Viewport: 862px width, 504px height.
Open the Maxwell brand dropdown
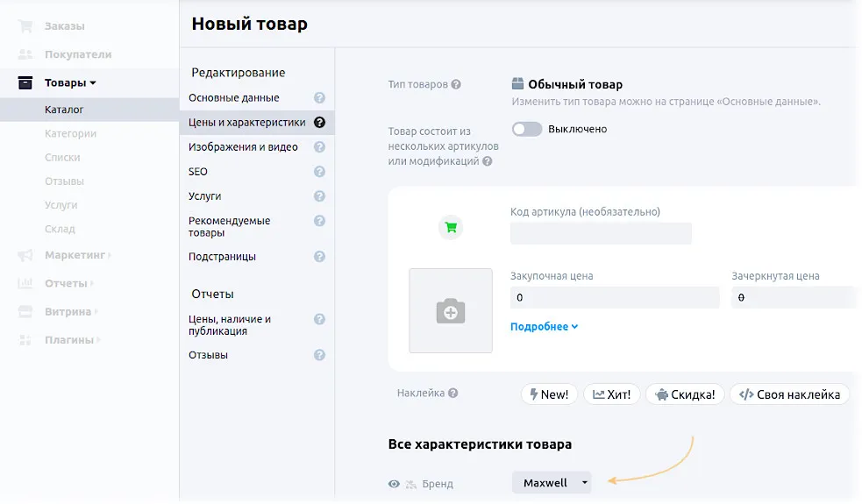tap(552, 483)
